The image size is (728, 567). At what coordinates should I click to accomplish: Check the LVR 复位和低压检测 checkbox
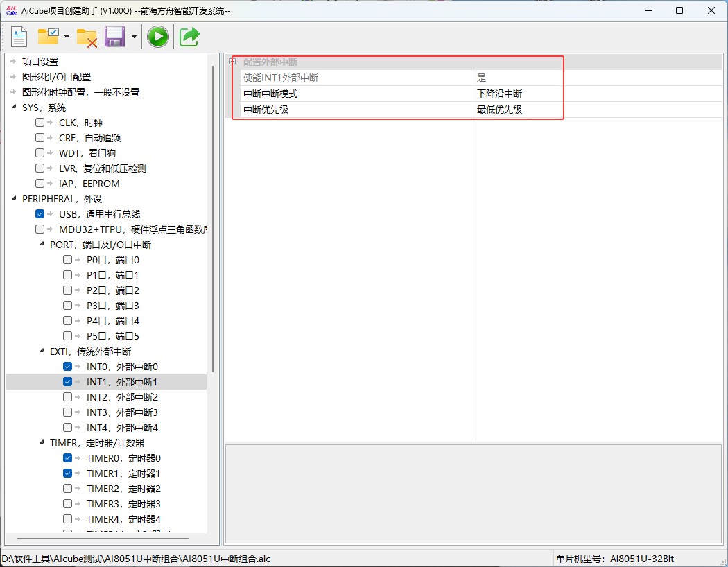pos(40,168)
